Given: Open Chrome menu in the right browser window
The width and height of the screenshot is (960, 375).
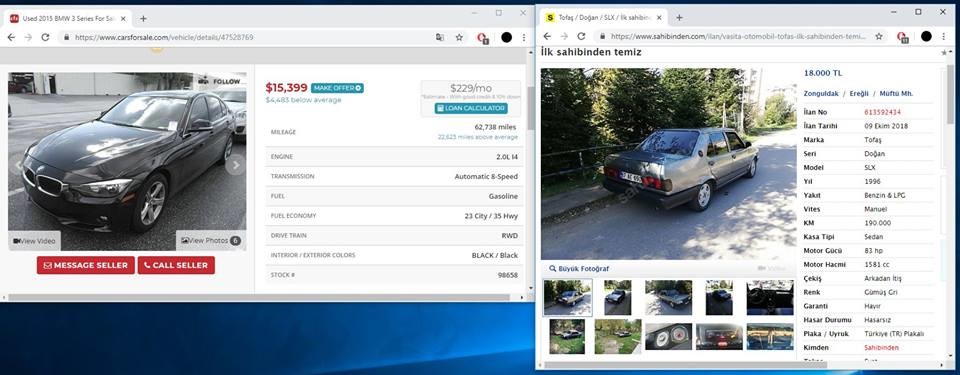Looking at the screenshot, I should [x=944, y=36].
